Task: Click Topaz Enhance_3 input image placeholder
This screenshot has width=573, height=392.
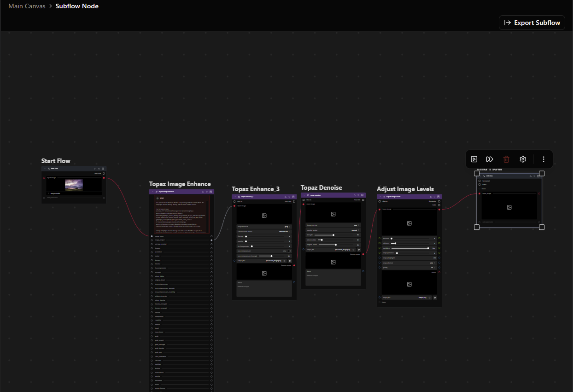Action: click(x=264, y=215)
